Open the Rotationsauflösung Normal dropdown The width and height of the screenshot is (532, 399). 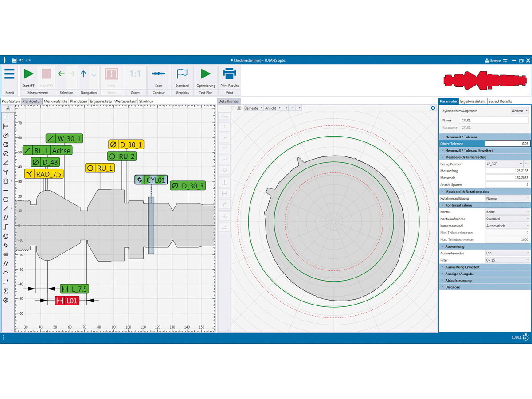[507, 198]
